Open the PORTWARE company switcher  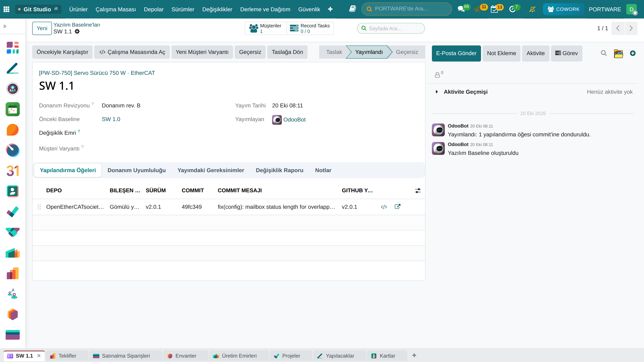coord(605,9)
